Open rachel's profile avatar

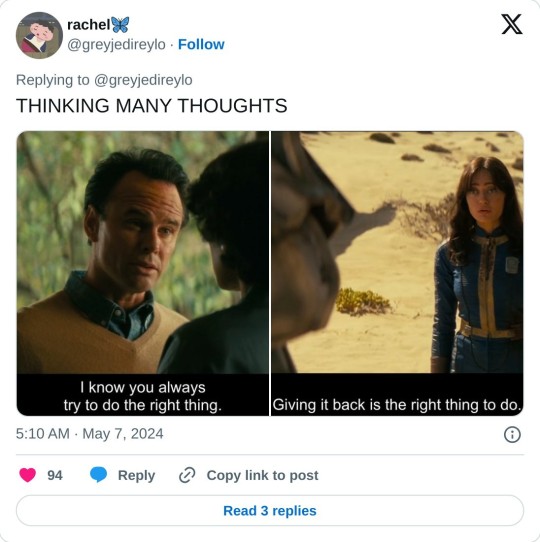(x=39, y=35)
